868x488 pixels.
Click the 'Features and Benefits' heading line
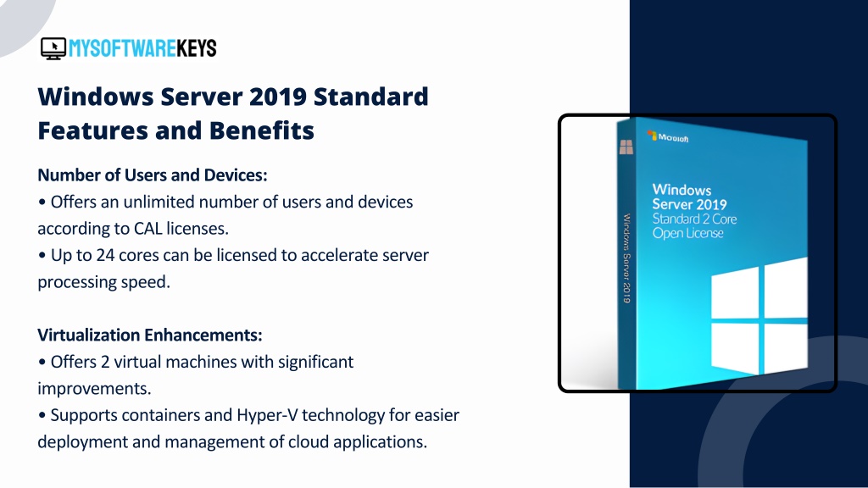click(x=176, y=130)
